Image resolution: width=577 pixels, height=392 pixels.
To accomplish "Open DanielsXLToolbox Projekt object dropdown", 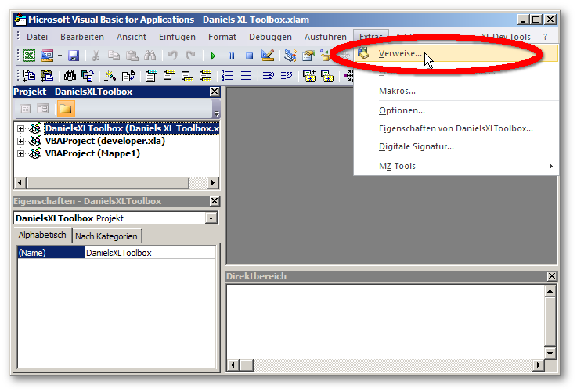I will click(x=211, y=218).
